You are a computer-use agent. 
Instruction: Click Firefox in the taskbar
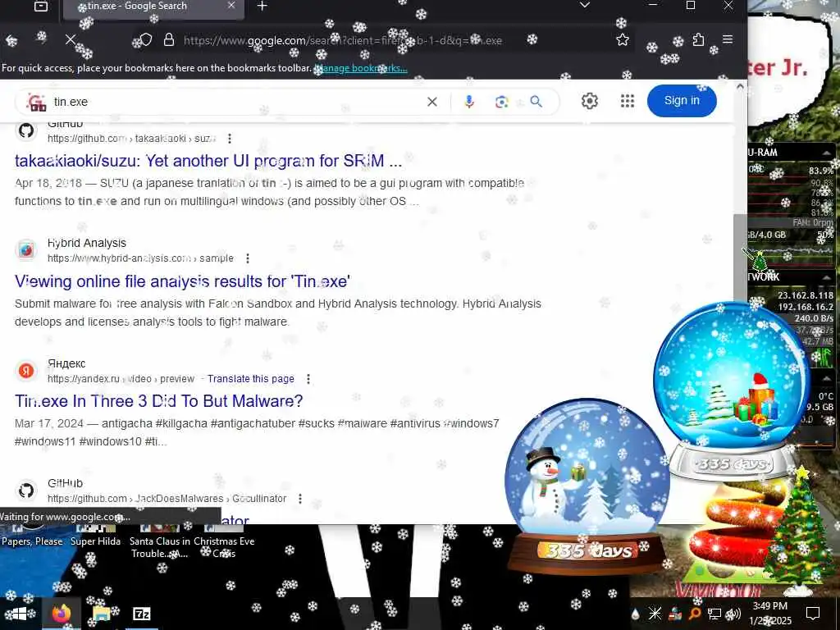click(61, 614)
